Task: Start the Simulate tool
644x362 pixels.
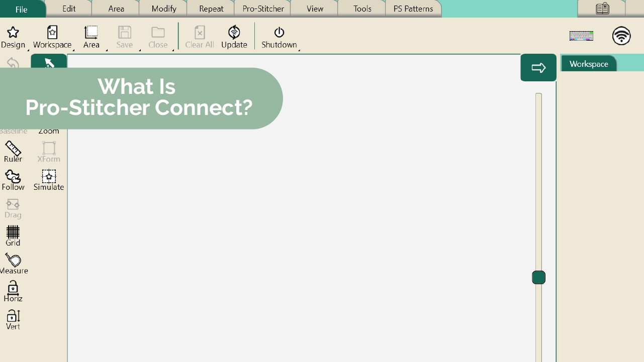Action: (x=49, y=177)
